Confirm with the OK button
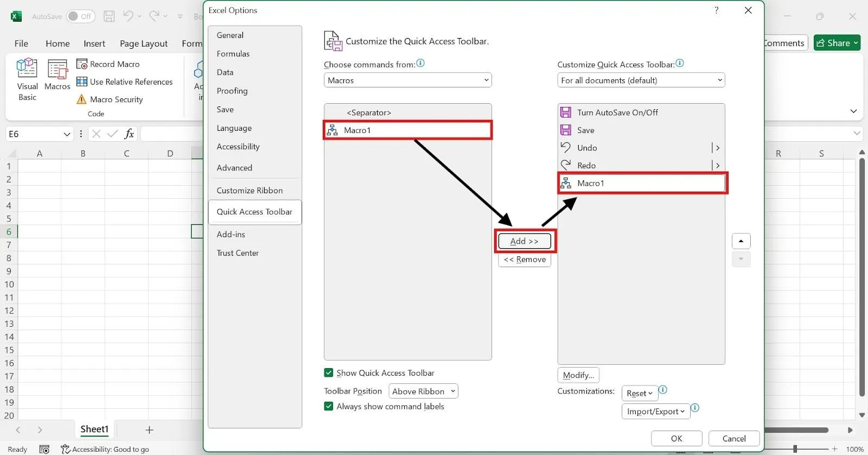 tap(676, 438)
